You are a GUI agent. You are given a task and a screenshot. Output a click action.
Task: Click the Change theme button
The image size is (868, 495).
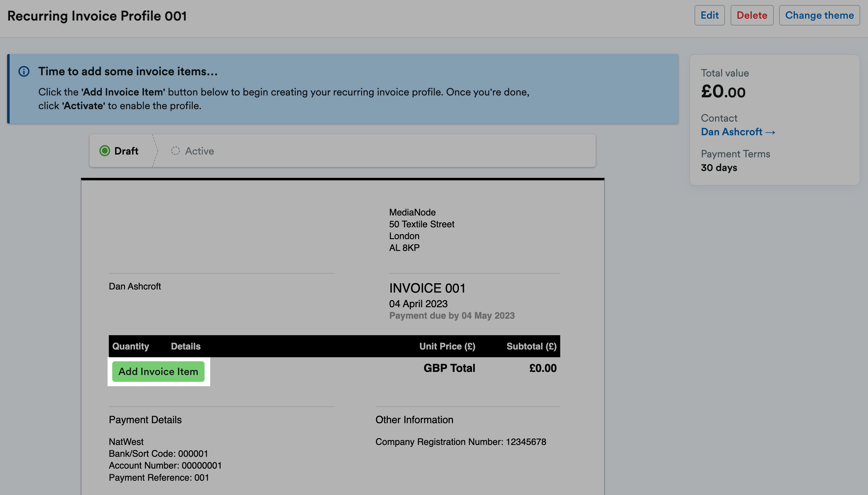(x=819, y=15)
